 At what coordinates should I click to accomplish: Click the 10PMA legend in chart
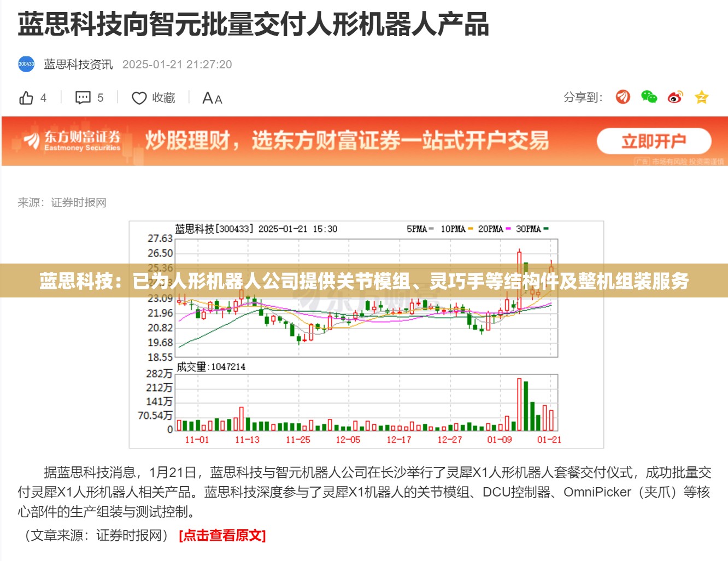457,229
